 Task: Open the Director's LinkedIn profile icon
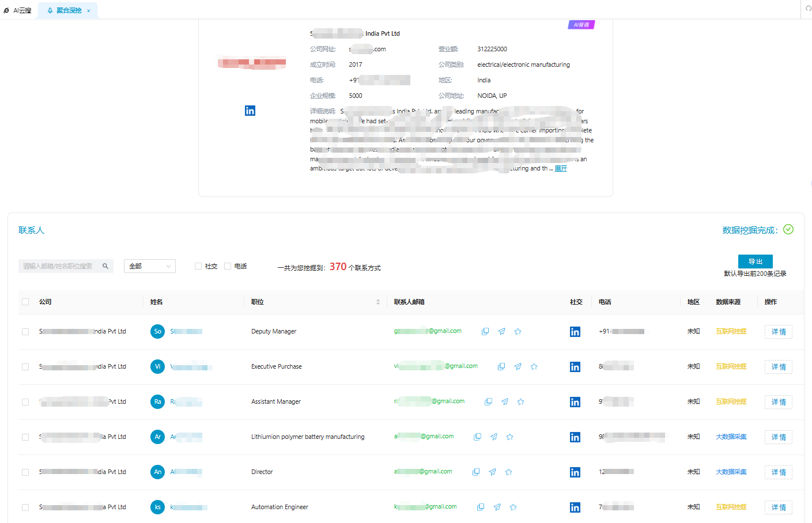(575, 472)
